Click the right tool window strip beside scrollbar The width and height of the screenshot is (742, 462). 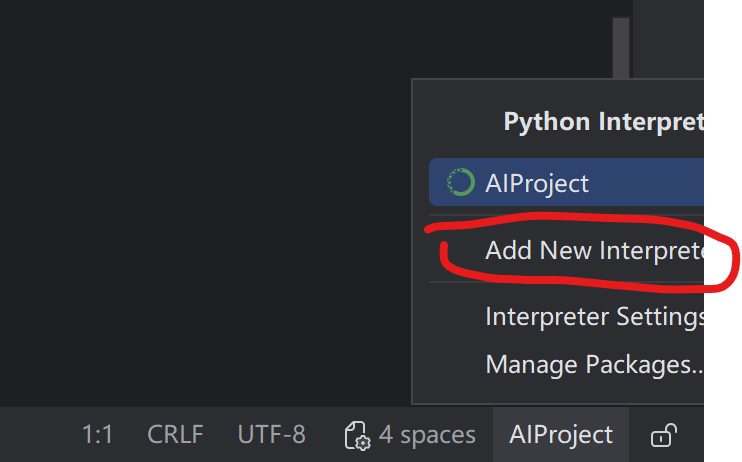(x=668, y=39)
